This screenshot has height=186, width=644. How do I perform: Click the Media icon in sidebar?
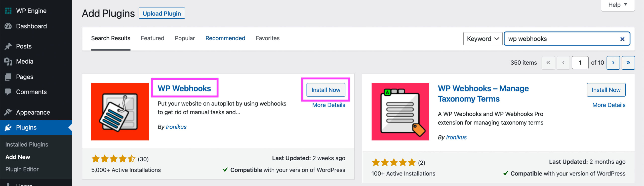(8, 62)
